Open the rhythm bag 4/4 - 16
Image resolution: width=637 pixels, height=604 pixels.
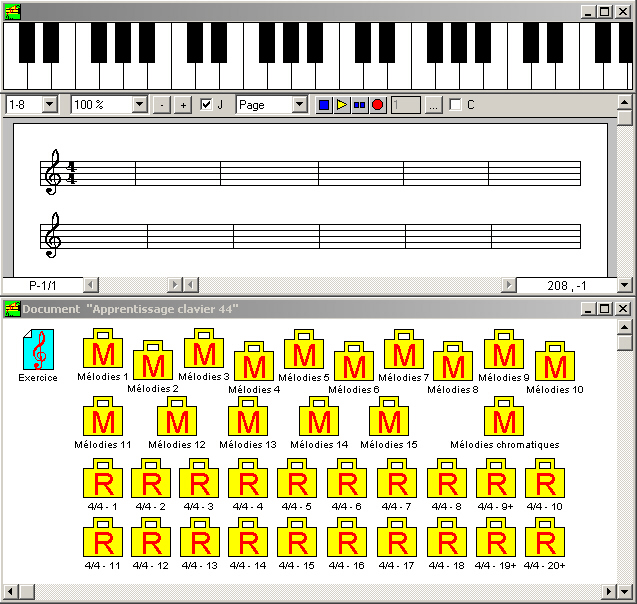(x=347, y=537)
